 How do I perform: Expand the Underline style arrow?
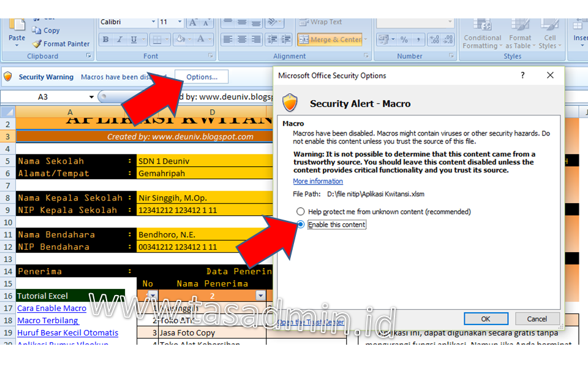click(143, 39)
